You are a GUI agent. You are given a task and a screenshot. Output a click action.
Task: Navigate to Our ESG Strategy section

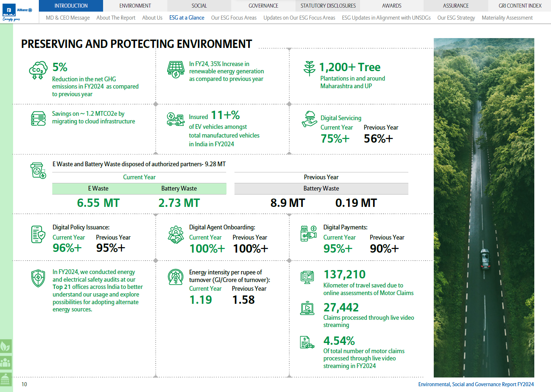click(456, 18)
